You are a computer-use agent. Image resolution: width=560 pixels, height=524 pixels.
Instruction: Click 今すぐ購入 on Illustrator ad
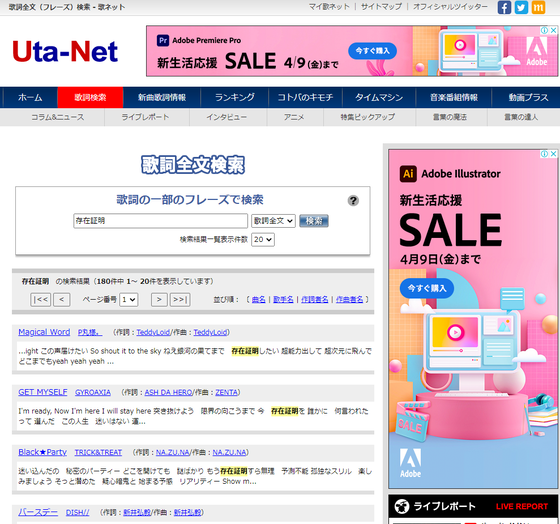[427, 288]
